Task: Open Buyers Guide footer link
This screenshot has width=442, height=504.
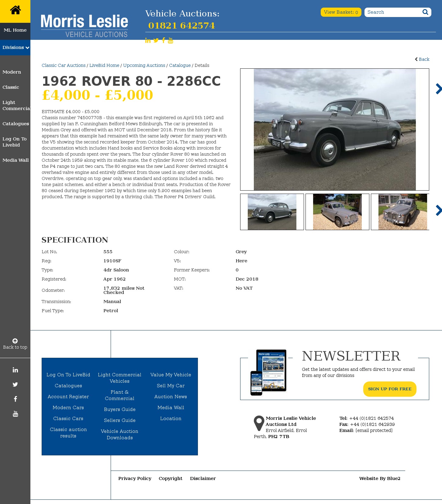Action: (120, 409)
